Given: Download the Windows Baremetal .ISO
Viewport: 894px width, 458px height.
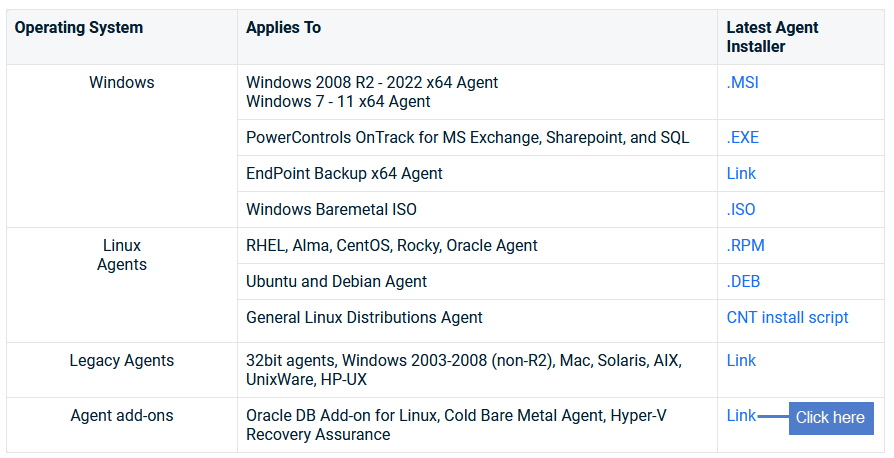Looking at the screenshot, I should tap(741, 209).
